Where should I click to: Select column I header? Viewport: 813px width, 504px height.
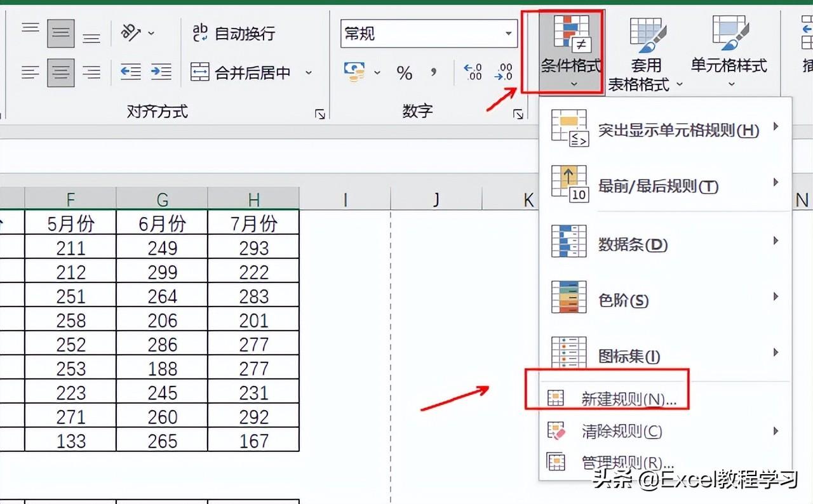(345, 199)
